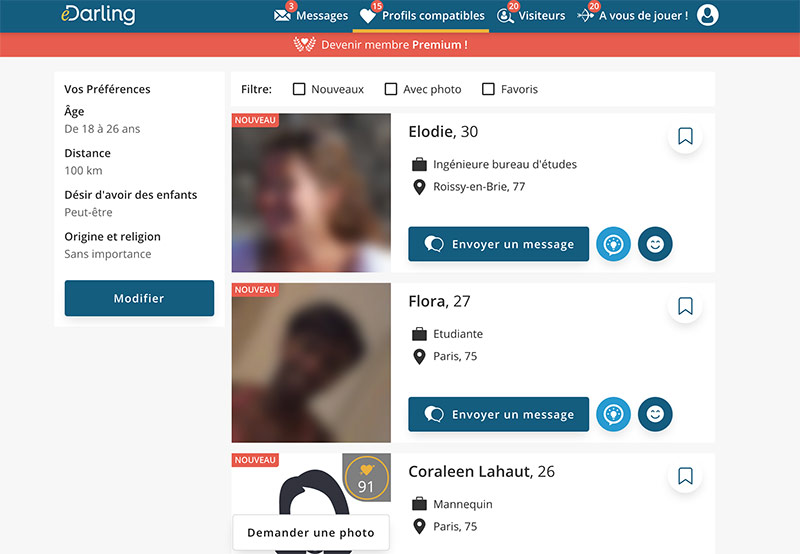Click the lightbulb icebreaker icon for Flora
800x554 pixels.
tap(613, 414)
